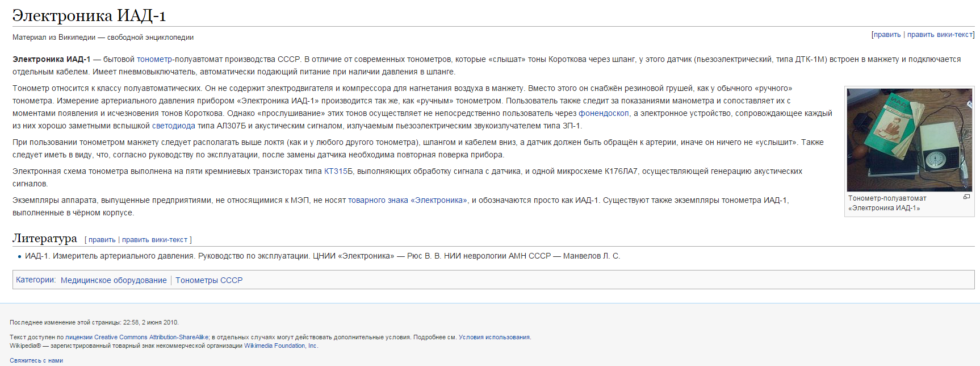Click top-right «править вики-текст» link
Image resolution: width=980 pixels, height=366 pixels.
tap(940, 35)
